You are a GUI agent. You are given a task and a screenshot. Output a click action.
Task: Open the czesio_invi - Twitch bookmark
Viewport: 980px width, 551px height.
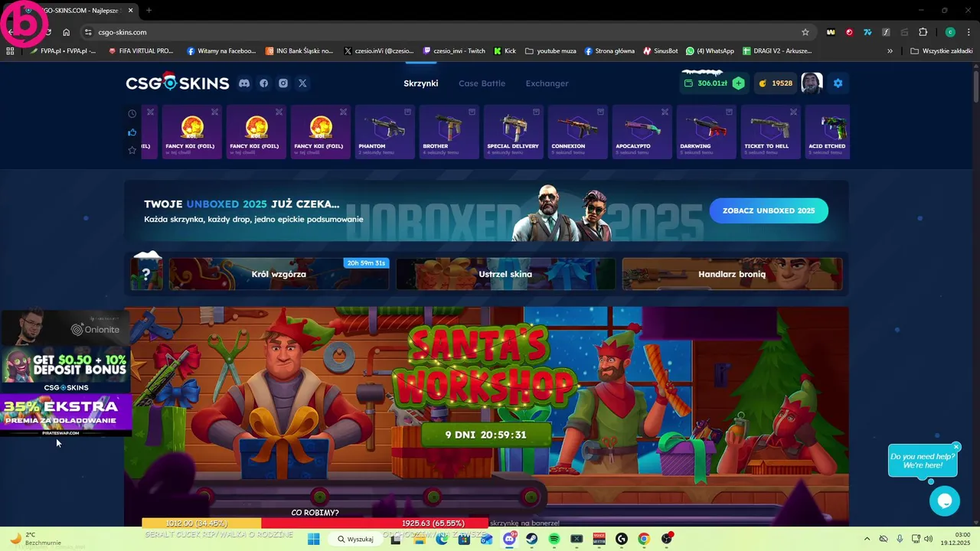pos(454,51)
